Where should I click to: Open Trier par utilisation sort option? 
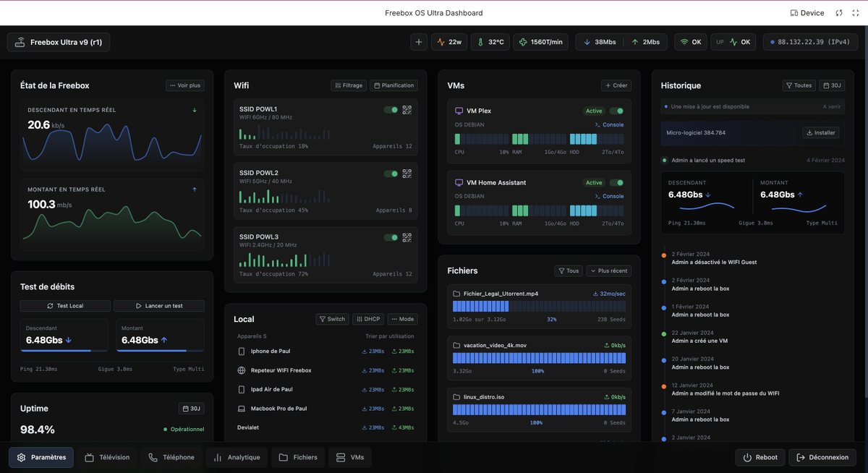(390, 336)
